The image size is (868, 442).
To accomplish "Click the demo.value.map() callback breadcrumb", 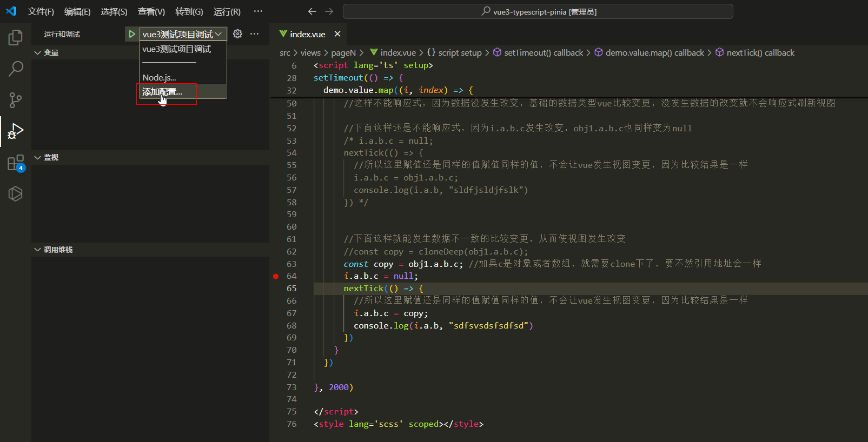I will (649, 52).
